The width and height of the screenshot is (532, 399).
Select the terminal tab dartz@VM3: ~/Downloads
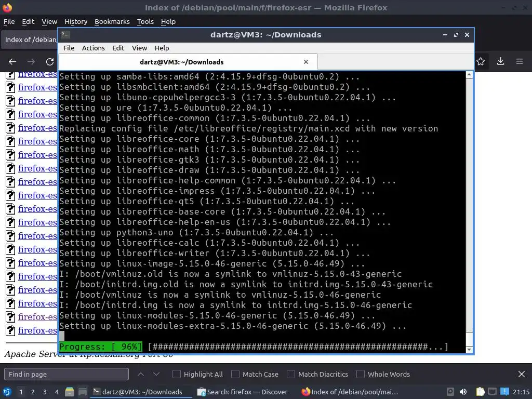pos(181,62)
